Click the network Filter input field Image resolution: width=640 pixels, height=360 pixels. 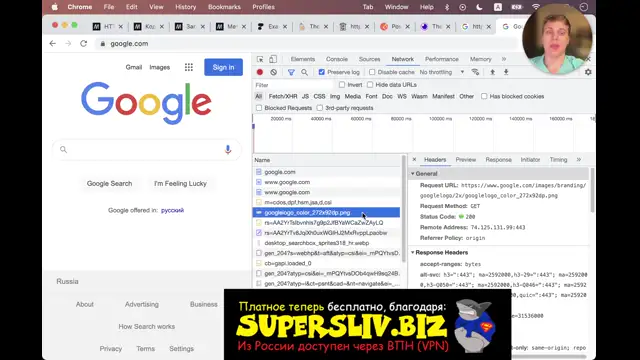point(293,85)
